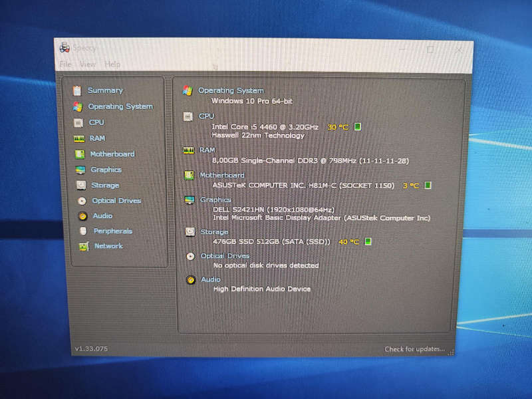Click memory icon beside RAM heading in summary
This screenshot has width=532, height=399.
tap(189, 150)
